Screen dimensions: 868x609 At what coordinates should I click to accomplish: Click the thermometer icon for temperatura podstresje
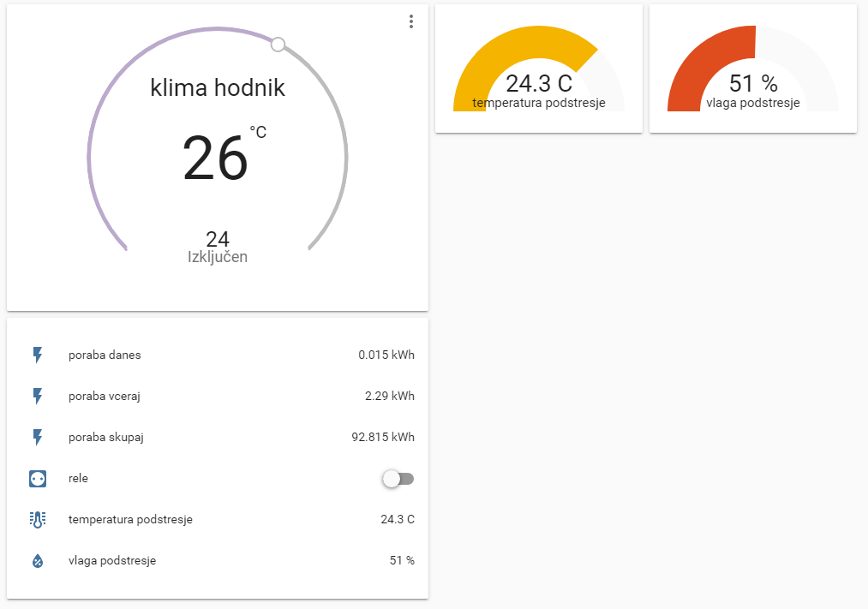coord(37,519)
